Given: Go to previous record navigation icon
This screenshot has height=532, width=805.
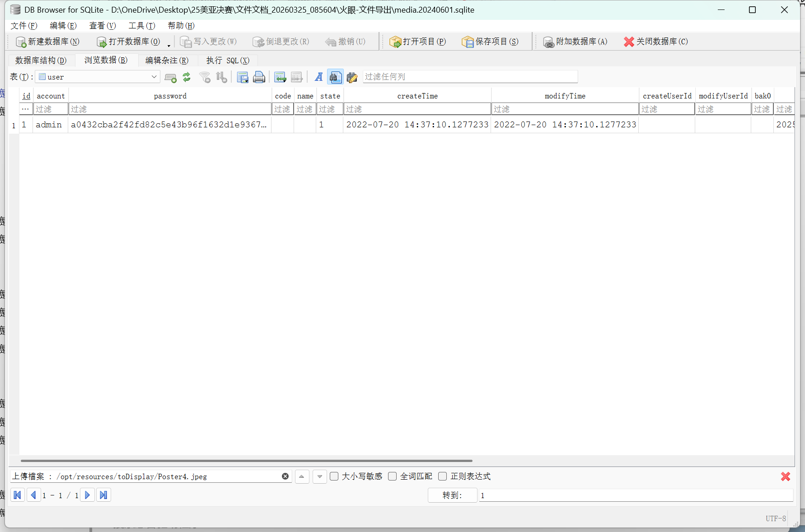Looking at the screenshot, I should coord(33,495).
